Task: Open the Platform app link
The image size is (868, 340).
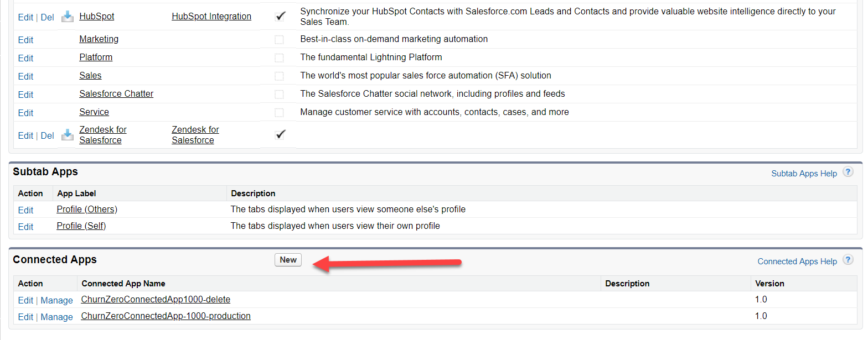Action: tap(96, 57)
